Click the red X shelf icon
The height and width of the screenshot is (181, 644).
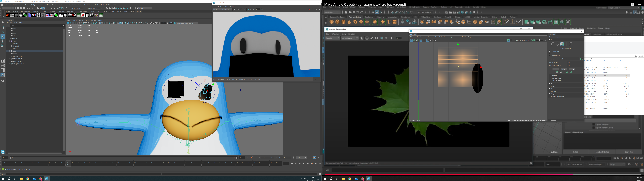[83, 15]
